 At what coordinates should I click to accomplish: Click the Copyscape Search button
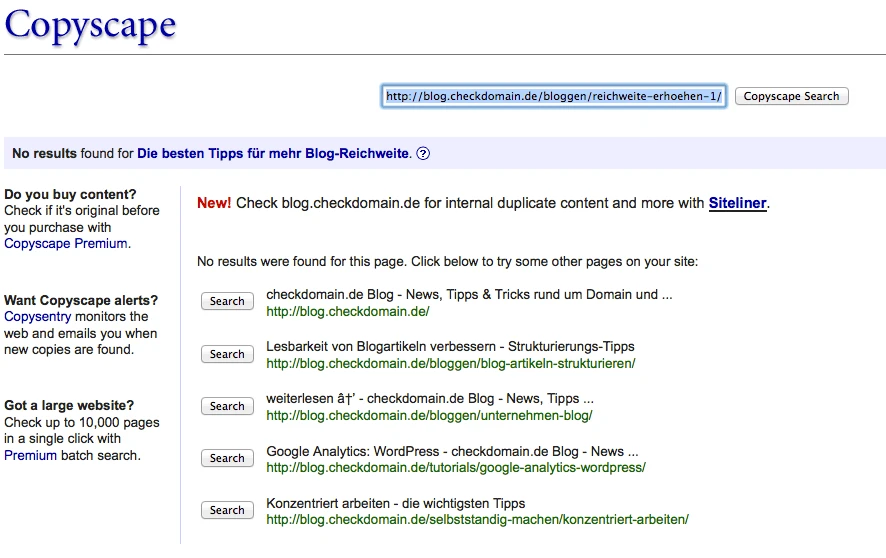pos(791,96)
